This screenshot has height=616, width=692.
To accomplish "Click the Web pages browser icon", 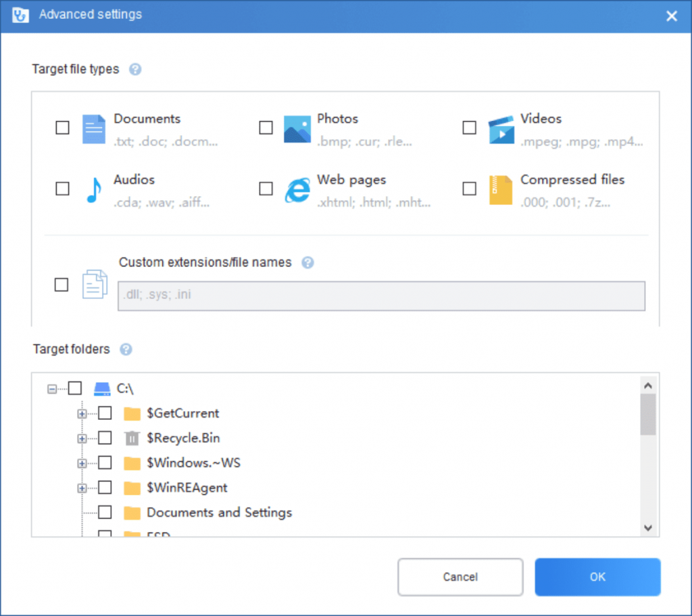I will point(297,190).
